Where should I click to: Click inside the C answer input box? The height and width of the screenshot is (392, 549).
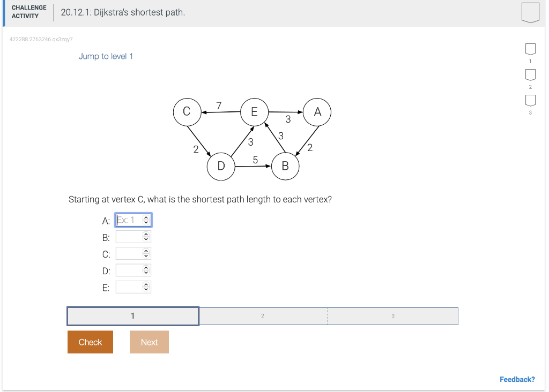click(129, 253)
